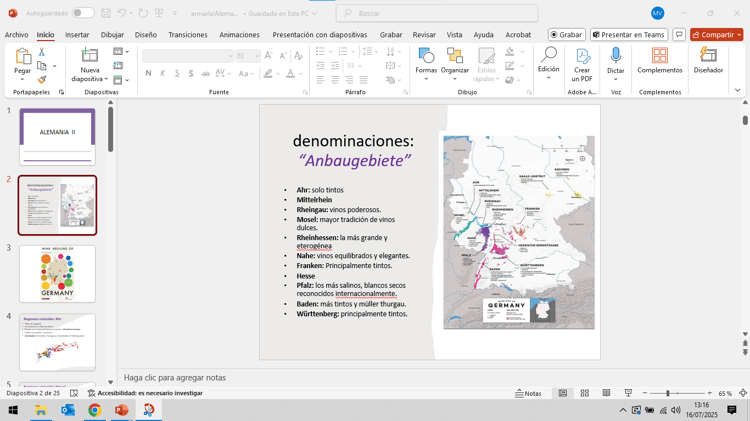Open the comments pane icon
750x421 pixels.
click(x=679, y=34)
